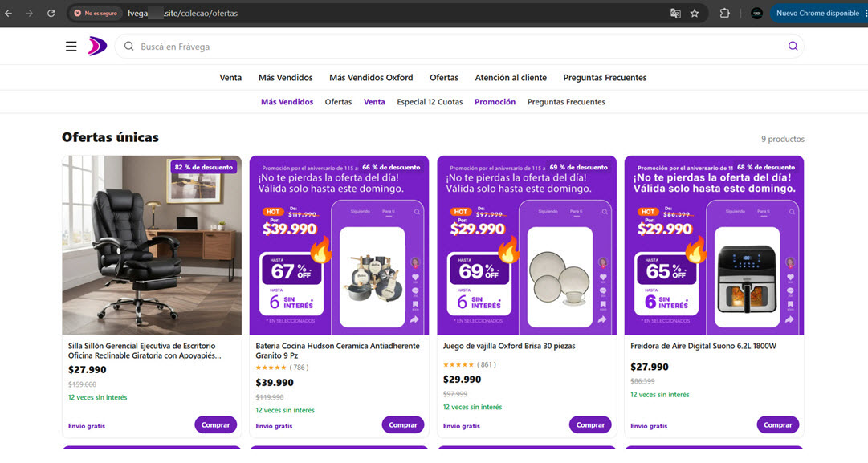Open 'Juego de vajilla Oxford Brisa' title

tap(509, 346)
